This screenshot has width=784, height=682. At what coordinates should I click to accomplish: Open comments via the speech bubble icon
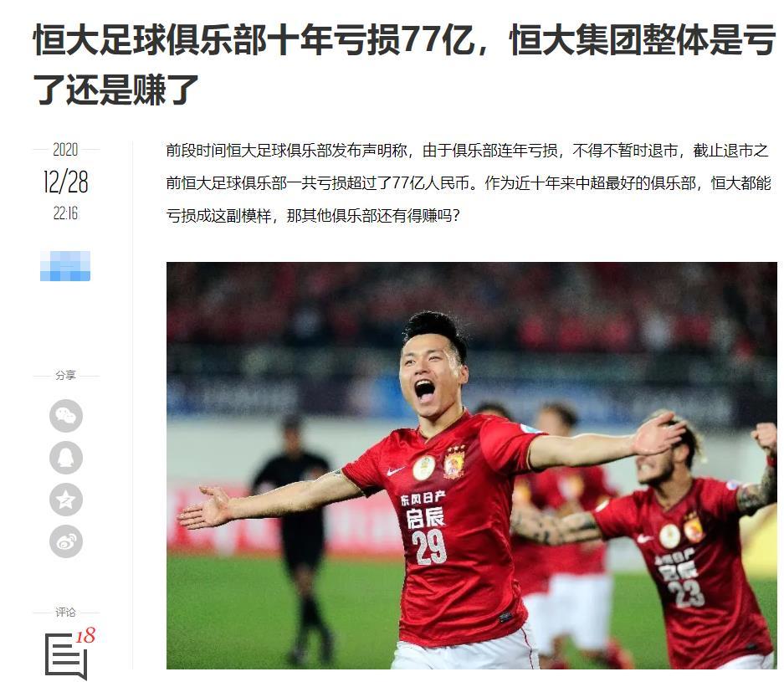pyautogui.click(x=65, y=656)
